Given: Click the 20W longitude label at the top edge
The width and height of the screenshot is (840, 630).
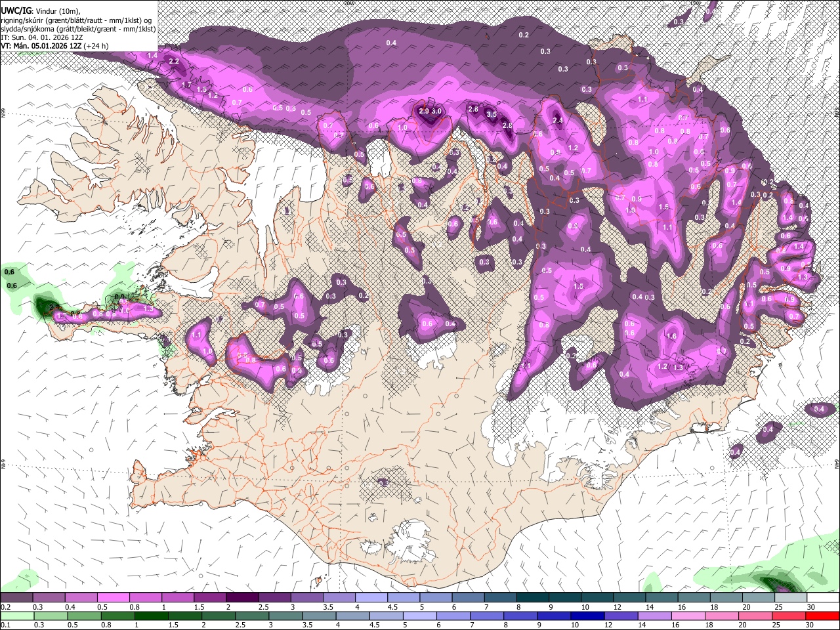Looking at the screenshot, I should coord(348,3).
